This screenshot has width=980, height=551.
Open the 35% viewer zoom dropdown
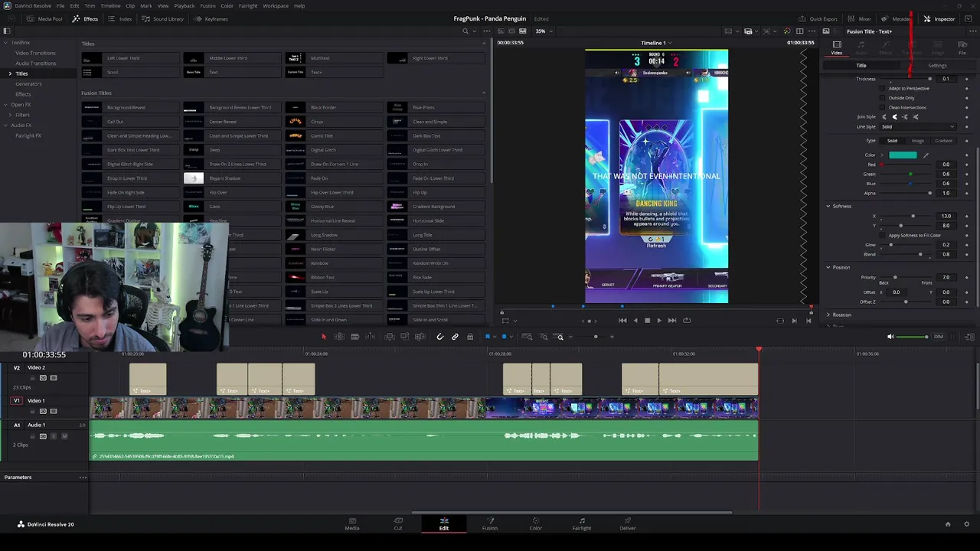[x=544, y=31]
